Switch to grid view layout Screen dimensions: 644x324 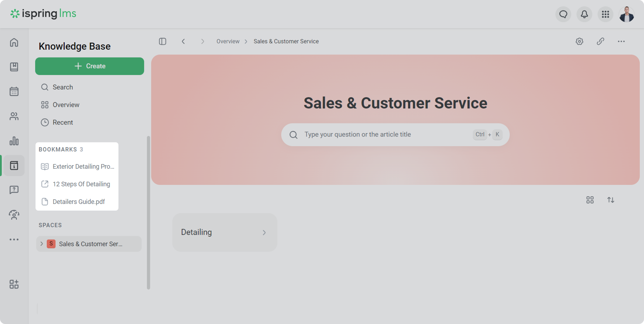pyautogui.click(x=590, y=200)
